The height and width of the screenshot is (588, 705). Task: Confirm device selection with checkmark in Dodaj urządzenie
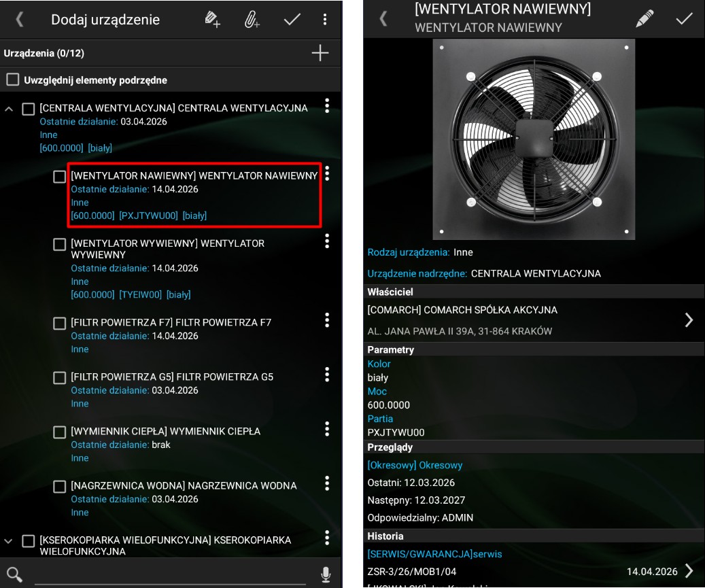[292, 20]
